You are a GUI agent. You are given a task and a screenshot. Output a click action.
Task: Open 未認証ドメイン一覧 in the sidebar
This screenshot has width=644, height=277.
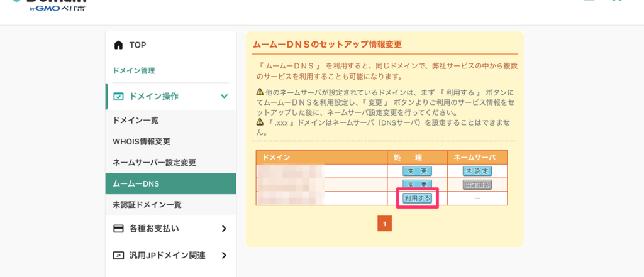171,204
